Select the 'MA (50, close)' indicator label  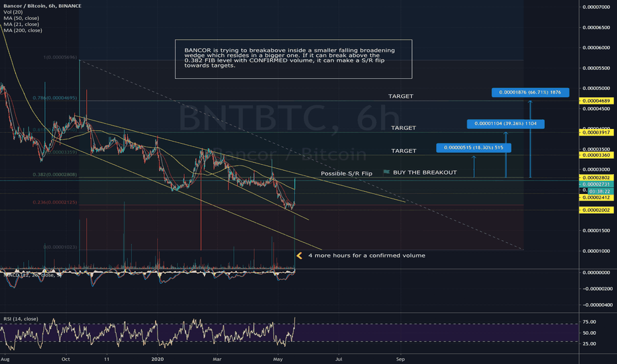[21, 18]
